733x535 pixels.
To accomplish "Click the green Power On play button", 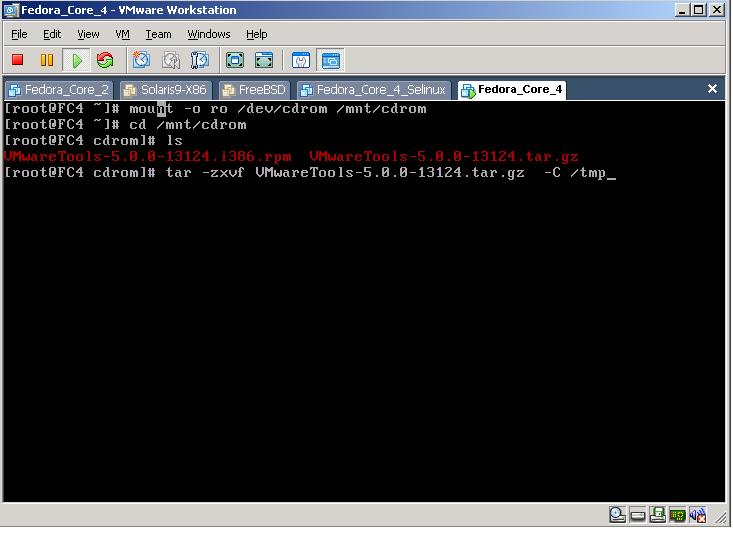I will (77, 60).
